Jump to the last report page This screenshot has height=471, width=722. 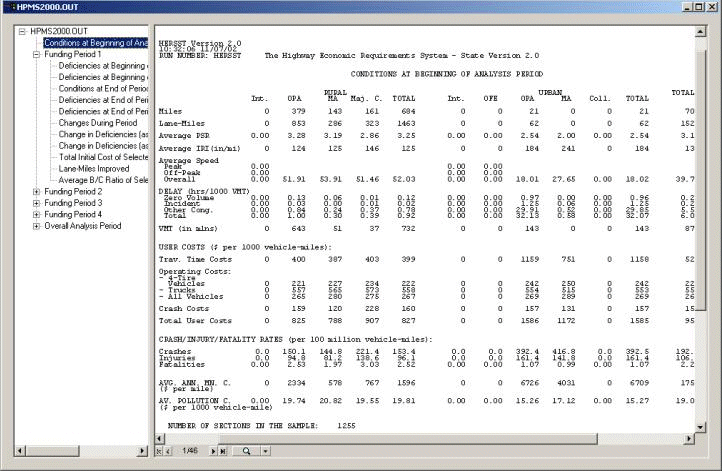pyautogui.click(x=223, y=451)
